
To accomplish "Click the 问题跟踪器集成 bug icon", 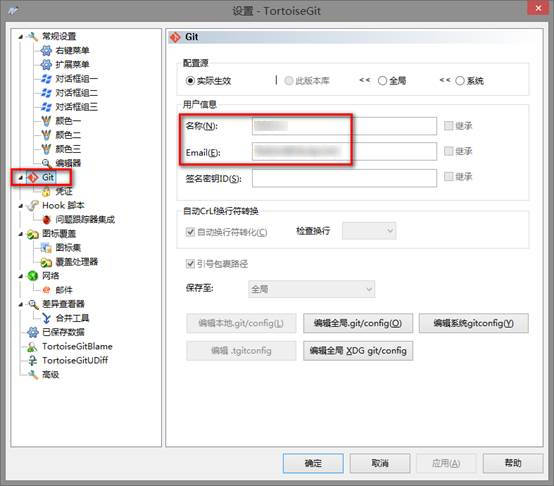I will coord(46,220).
